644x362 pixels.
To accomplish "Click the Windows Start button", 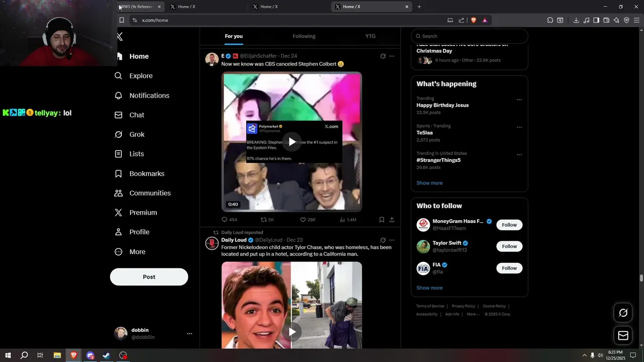I will (x=8, y=355).
